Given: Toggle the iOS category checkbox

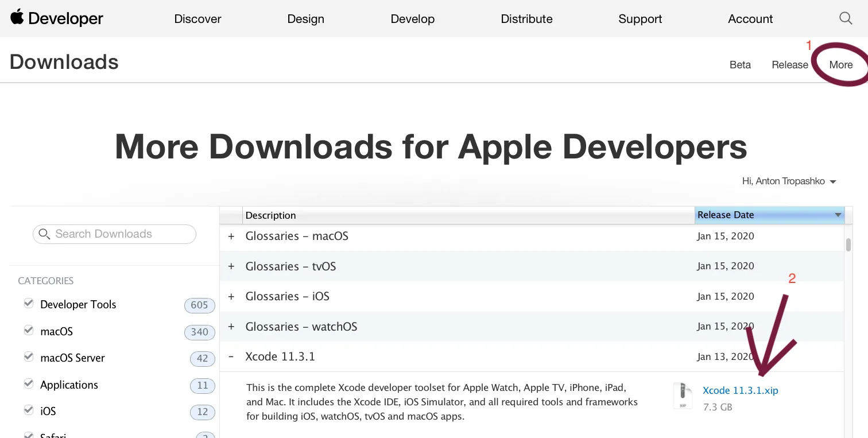Looking at the screenshot, I should pyautogui.click(x=29, y=410).
